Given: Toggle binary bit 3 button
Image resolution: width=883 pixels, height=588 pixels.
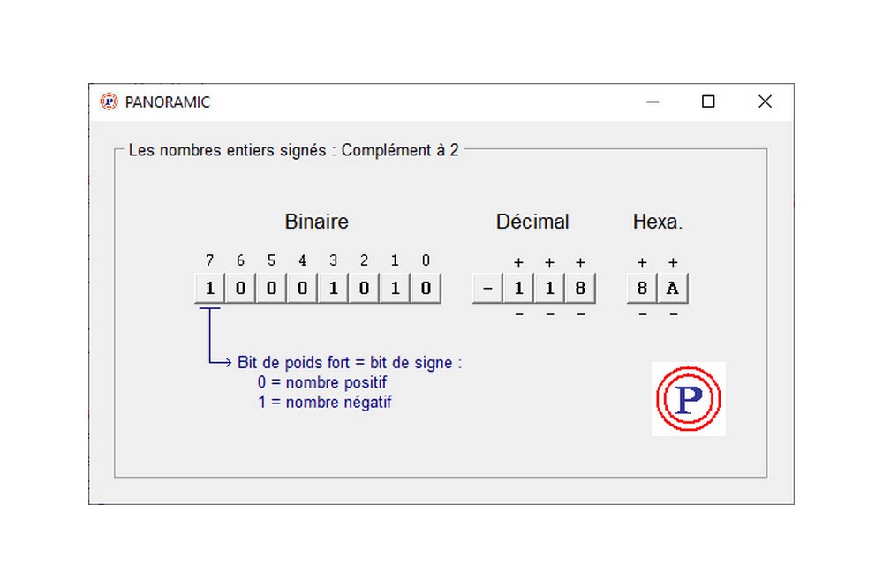Looking at the screenshot, I should (x=334, y=289).
